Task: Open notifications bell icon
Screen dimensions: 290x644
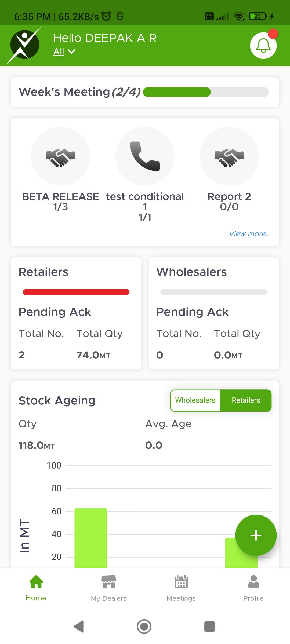Action: 263,46
